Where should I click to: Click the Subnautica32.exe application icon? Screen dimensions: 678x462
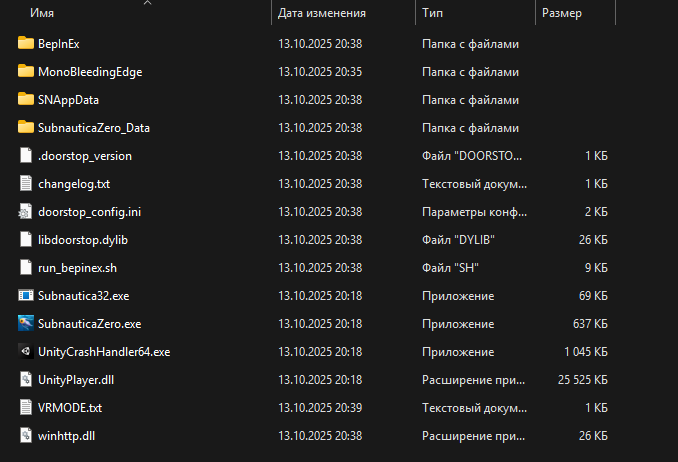(26, 296)
